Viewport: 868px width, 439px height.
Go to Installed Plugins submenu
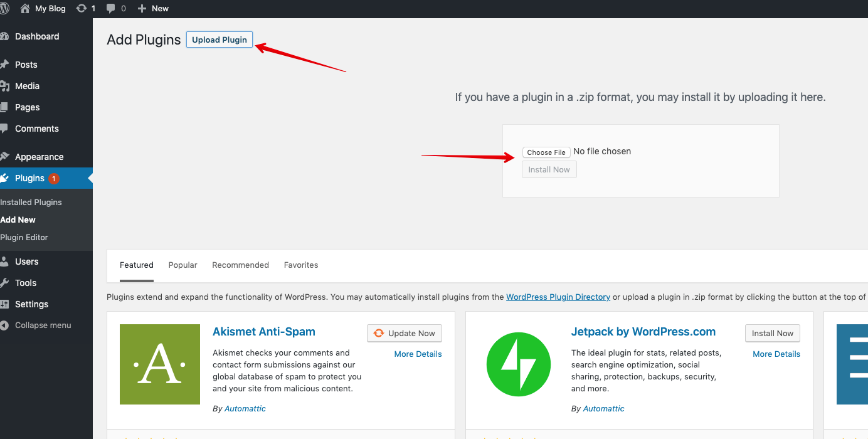click(x=31, y=203)
